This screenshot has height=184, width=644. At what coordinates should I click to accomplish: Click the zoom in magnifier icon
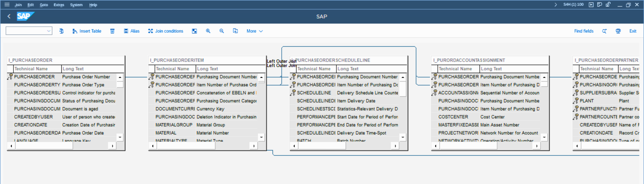(208, 31)
